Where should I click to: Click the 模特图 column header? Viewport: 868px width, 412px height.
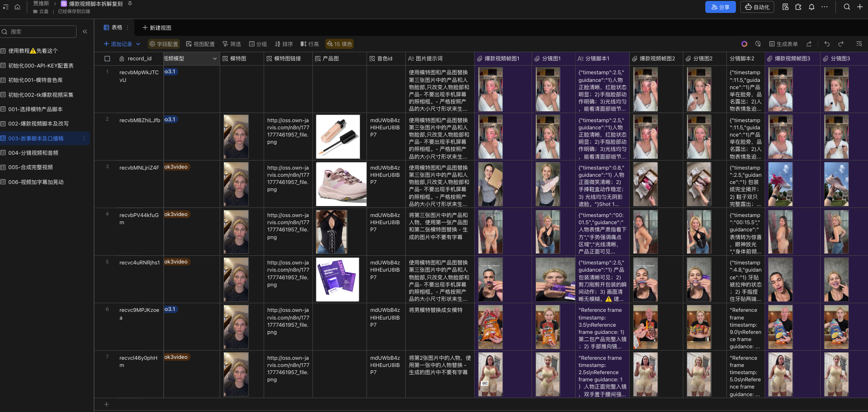[x=242, y=58]
